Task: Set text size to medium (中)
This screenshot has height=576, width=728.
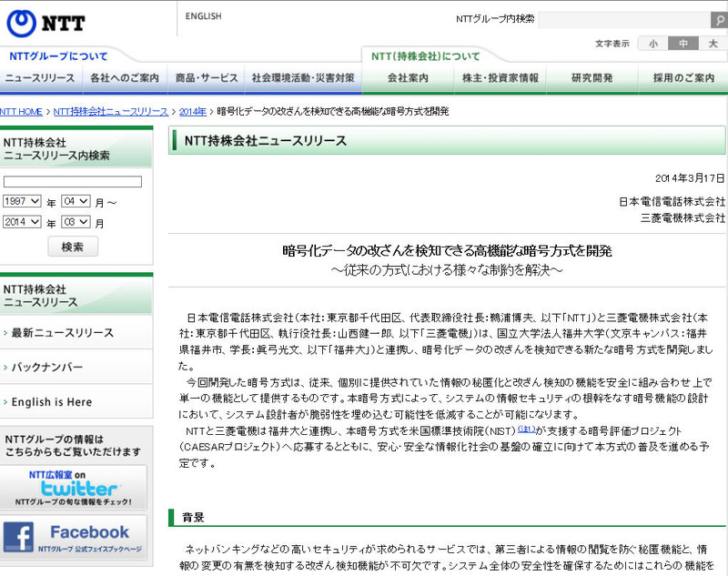Action: click(x=682, y=44)
